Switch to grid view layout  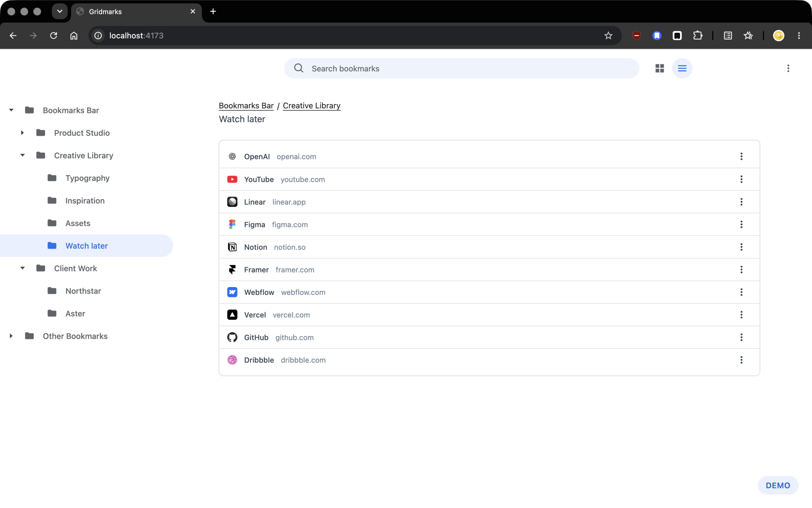tap(659, 69)
